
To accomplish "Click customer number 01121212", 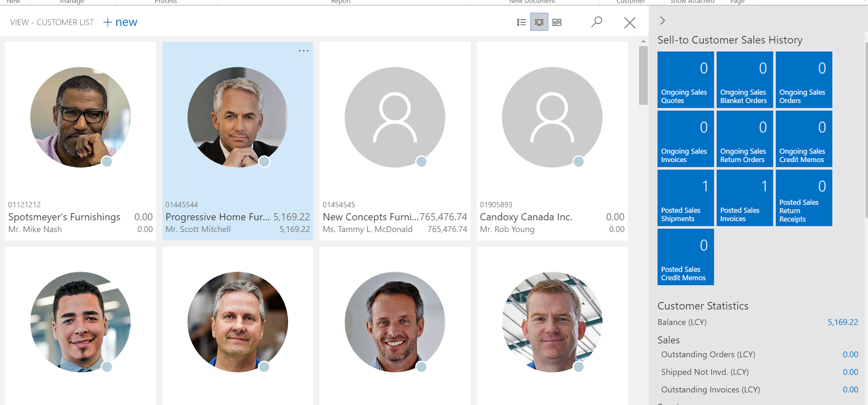I will click(24, 204).
